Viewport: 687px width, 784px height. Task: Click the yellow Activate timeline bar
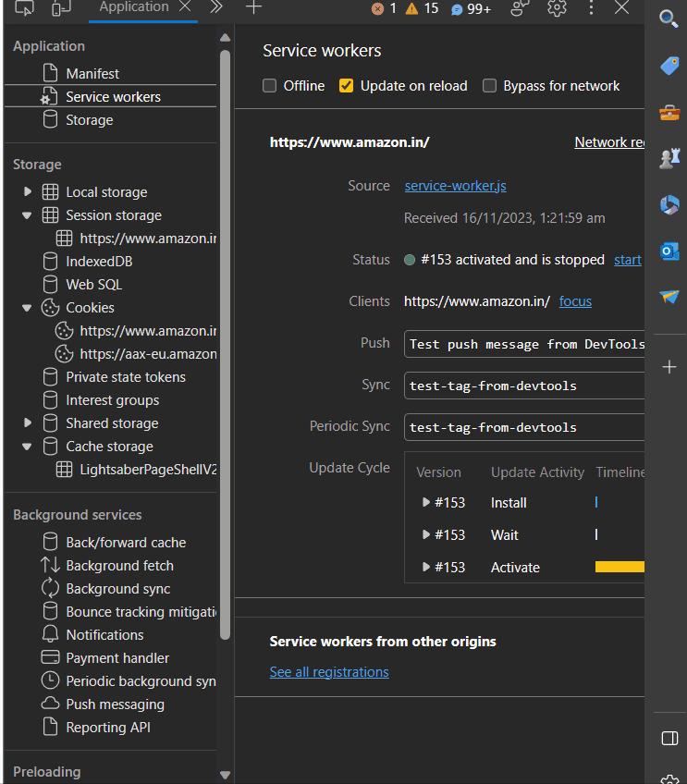coord(620,568)
